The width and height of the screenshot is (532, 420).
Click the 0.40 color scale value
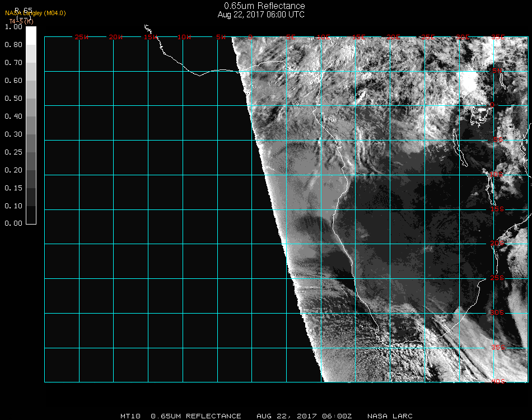[13, 116]
